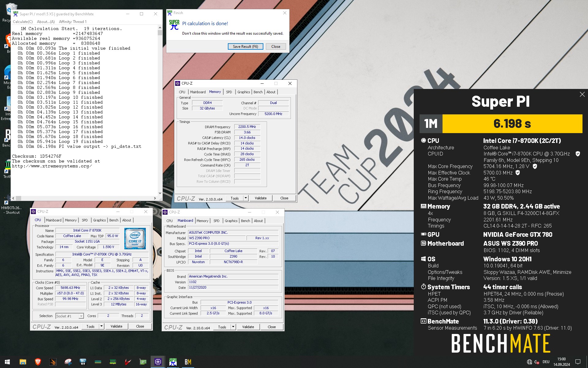The height and width of the screenshot is (368, 588).
Task: Click Tools button in CPU-Z Memory window
Action: (235, 198)
